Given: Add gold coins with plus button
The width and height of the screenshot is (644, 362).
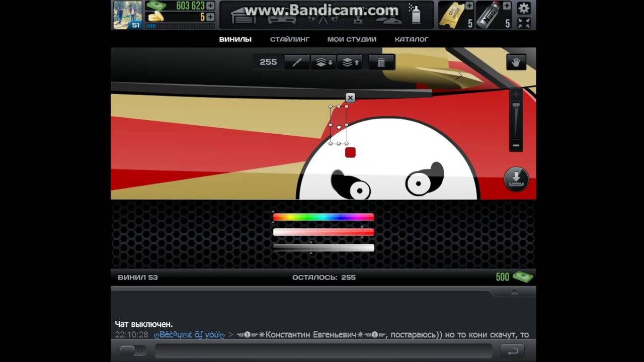Looking at the screenshot, I should tap(210, 17).
